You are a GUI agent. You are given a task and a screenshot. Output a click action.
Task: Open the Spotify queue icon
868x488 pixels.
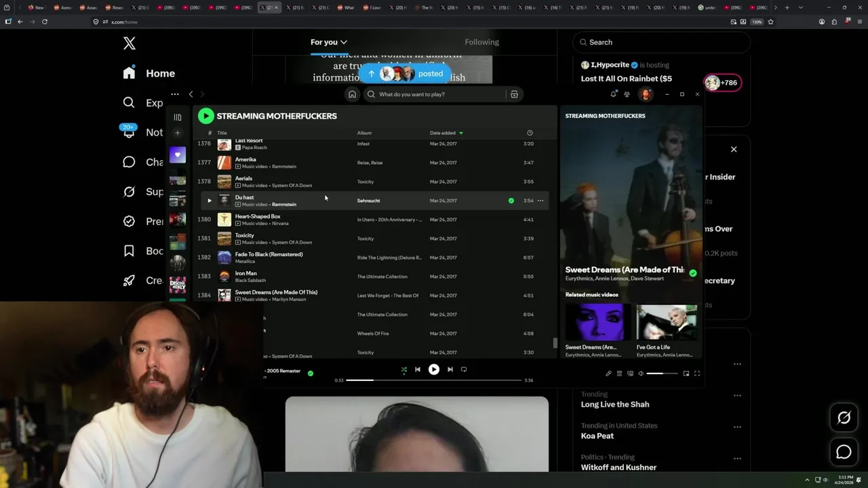[x=619, y=373]
